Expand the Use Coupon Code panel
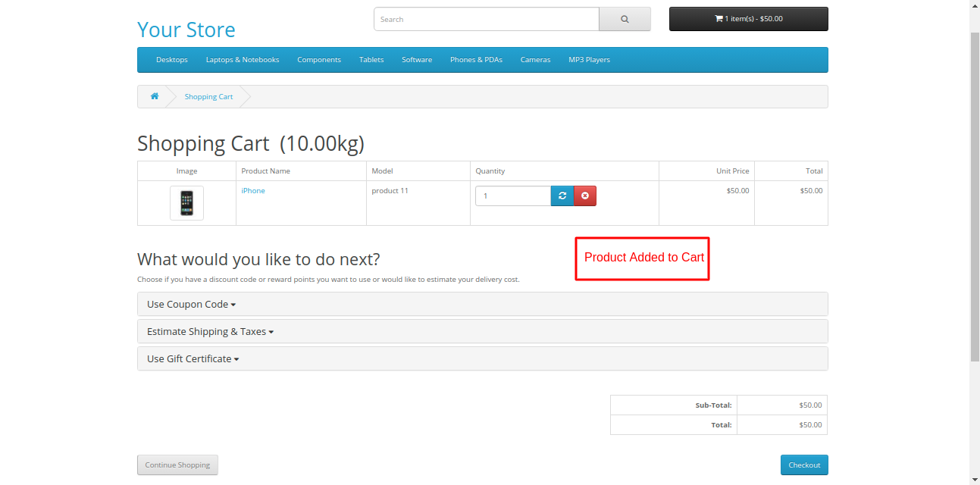 191,304
